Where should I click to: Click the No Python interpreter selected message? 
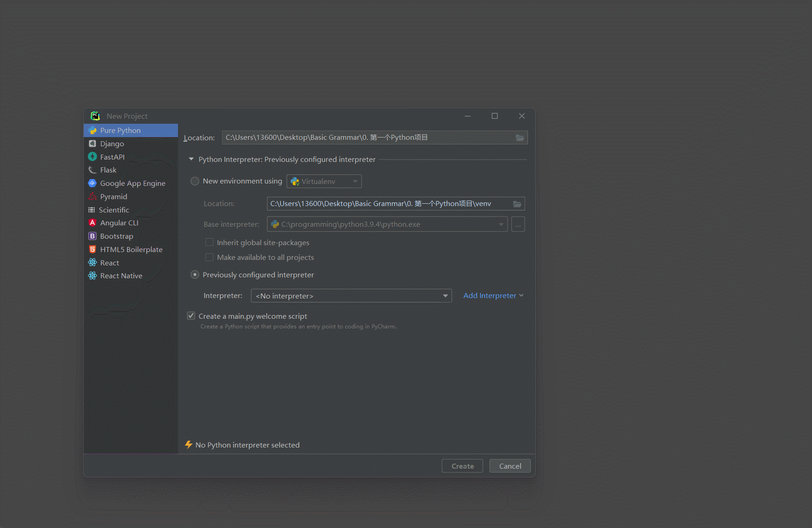[247, 445]
